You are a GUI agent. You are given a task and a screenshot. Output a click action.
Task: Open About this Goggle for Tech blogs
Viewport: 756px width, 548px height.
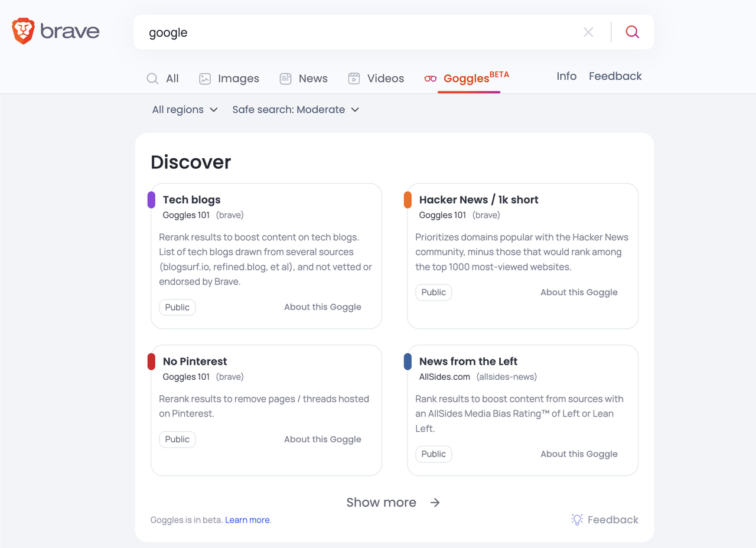[322, 307]
